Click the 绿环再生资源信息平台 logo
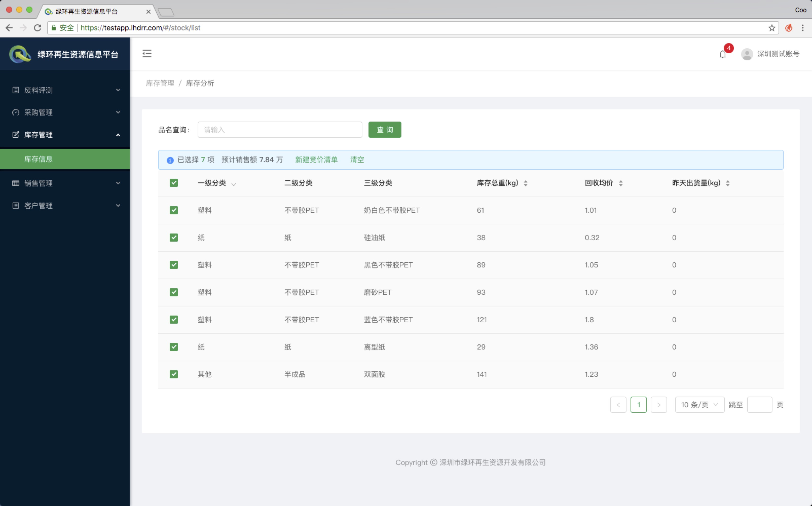 (x=20, y=54)
